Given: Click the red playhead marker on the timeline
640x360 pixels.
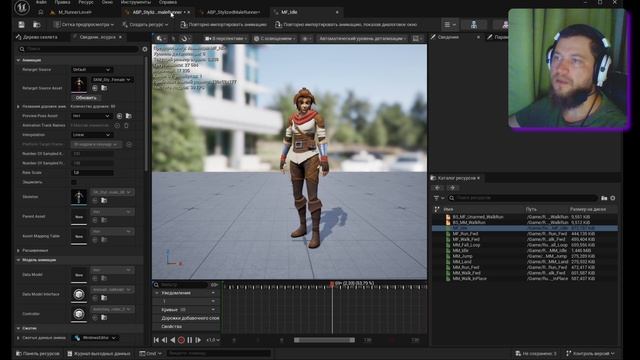Looking at the screenshot, I should [332, 283].
